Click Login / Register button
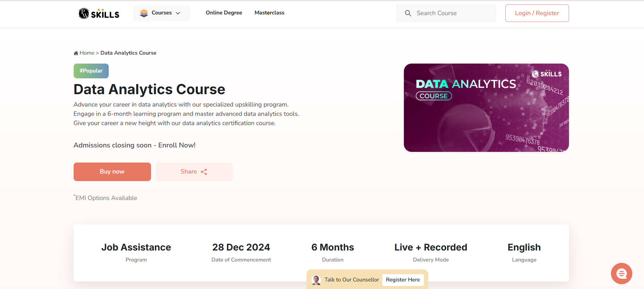The image size is (644, 289). coord(537,13)
